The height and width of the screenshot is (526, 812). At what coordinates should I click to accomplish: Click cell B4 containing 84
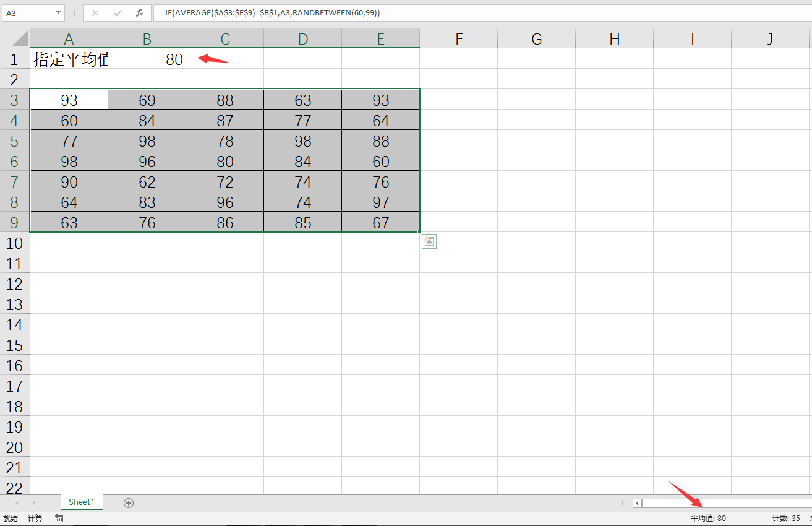pos(147,120)
